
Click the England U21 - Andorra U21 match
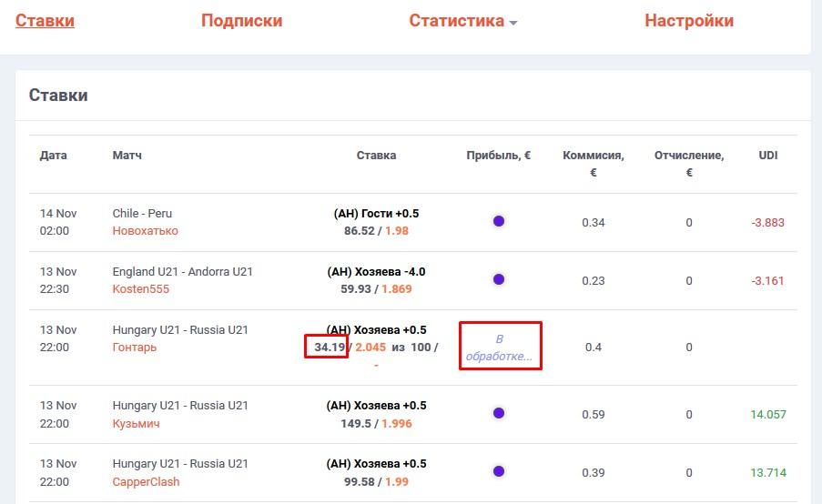[x=183, y=272]
